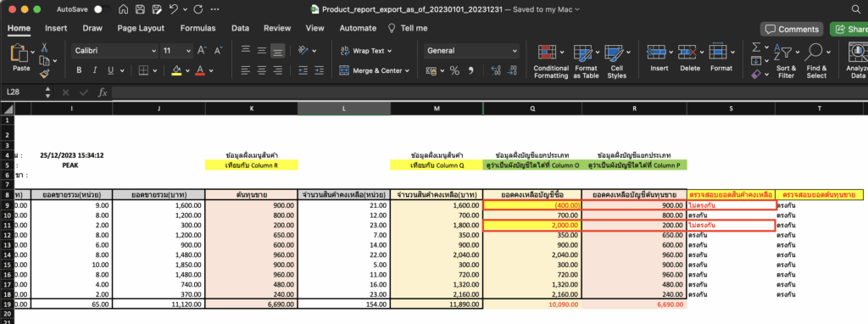Viewport: 868px width, 324px height.
Task: Click the Insert cells icon
Action: pos(656,53)
